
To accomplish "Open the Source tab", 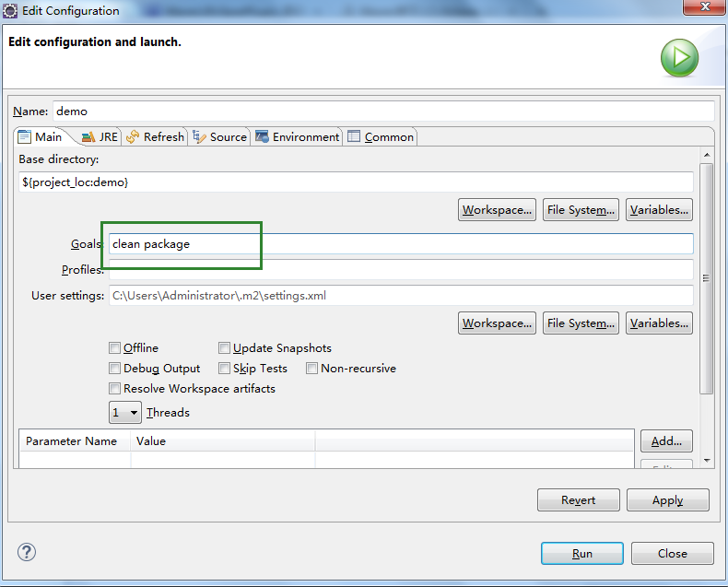I will pyautogui.click(x=219, y=137).
